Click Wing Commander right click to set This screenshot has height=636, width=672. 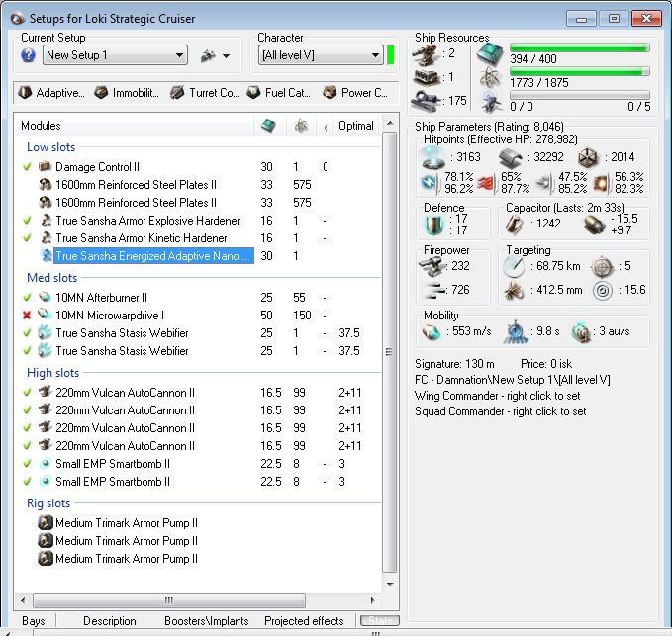[x=497, y=396]
